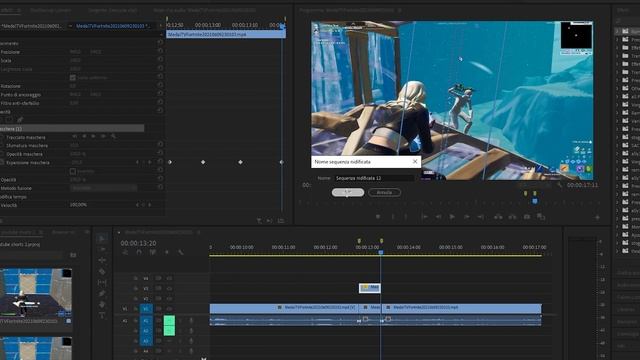The width and height of the screenshot is (640, 360).
Task: Export frame using the camera icon
Action: [527, 217]
